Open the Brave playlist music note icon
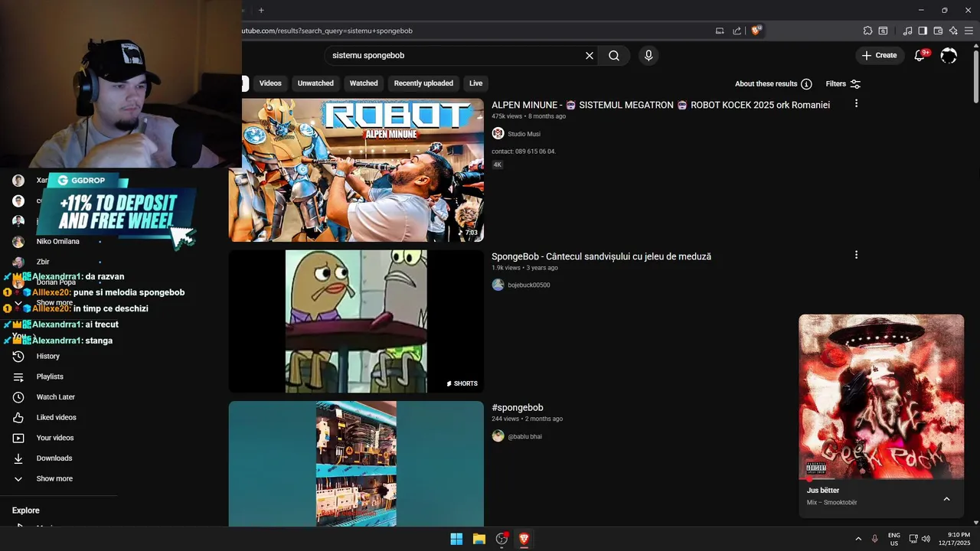 click(x=908, y=31)
